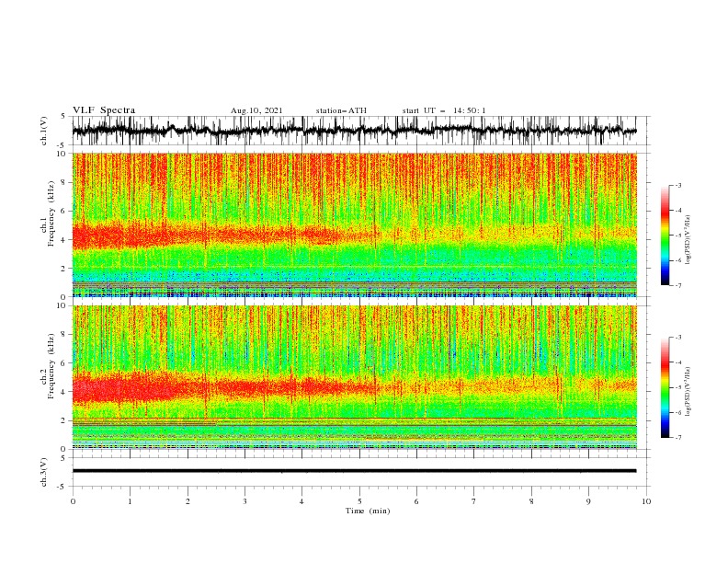
Task: Click the upper color scale bar beside ch.1
Action: tap(665, 236)
